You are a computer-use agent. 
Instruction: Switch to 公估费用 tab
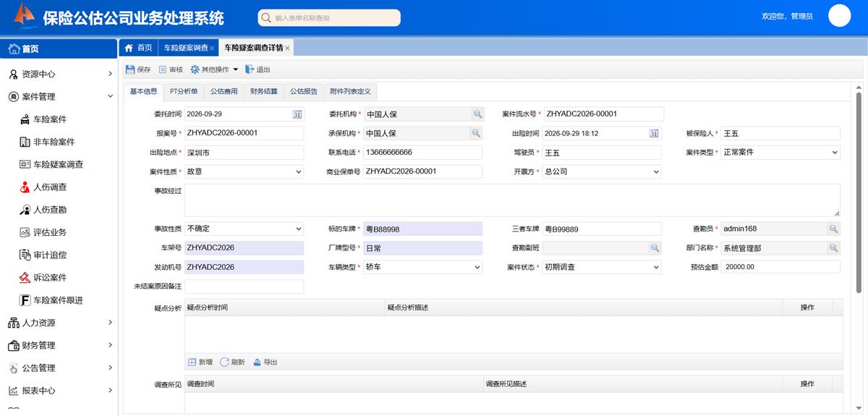pos(224,92)
